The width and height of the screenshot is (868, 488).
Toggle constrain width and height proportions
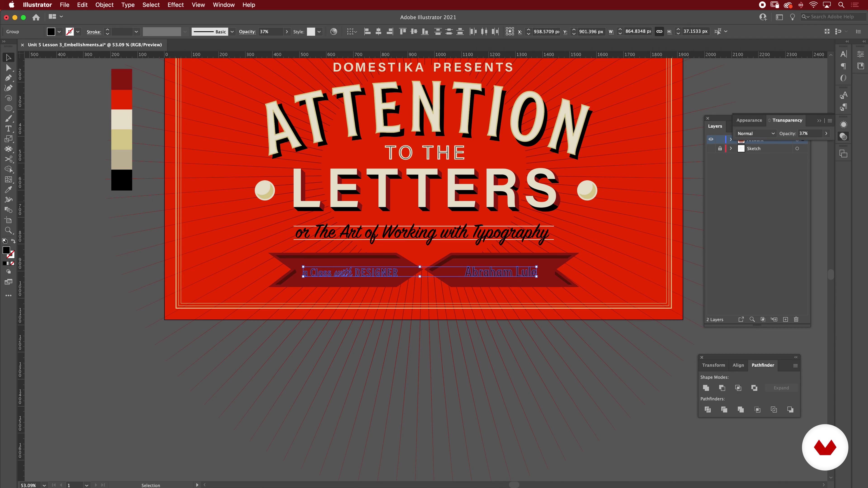pos(659,32)
